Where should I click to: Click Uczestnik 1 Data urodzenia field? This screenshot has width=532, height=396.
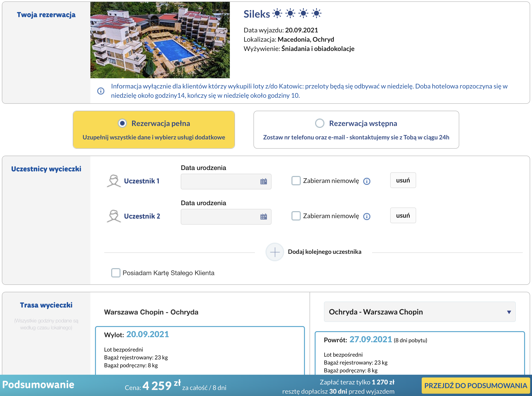tap(219, 182)
